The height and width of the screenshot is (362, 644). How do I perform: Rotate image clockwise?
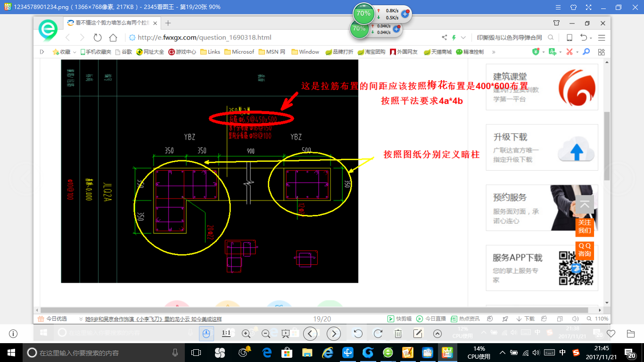(x=378, y=334)
